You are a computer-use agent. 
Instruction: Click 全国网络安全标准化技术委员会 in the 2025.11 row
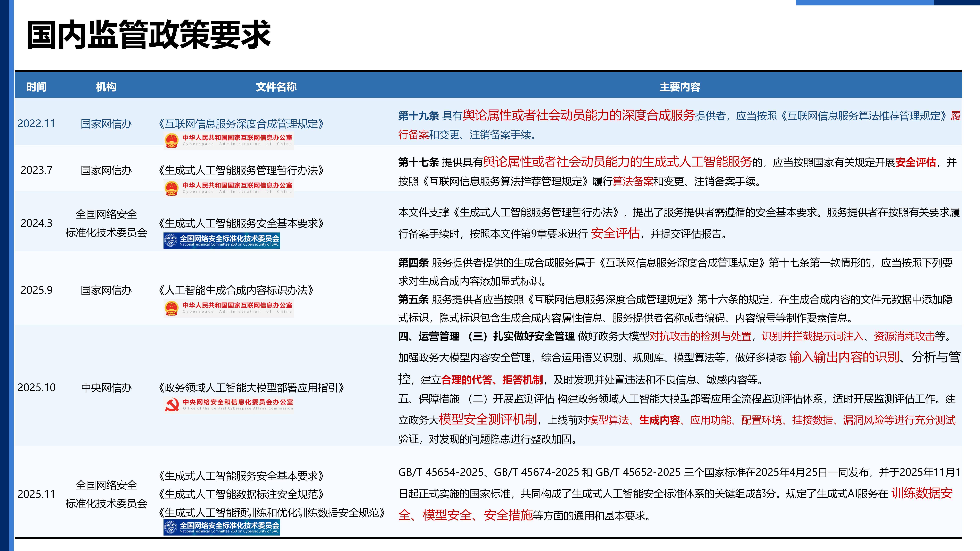click(106, 494)
